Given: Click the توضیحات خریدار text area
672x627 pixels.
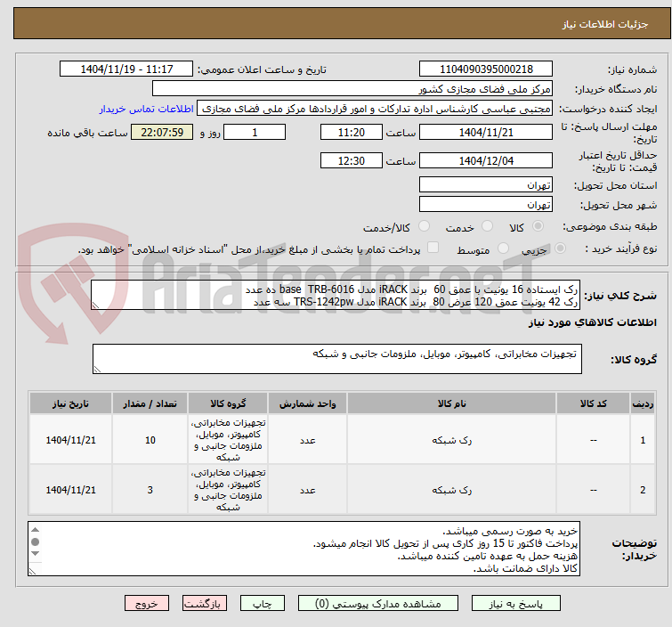Looking at the screenshot, I should (304, 549).
